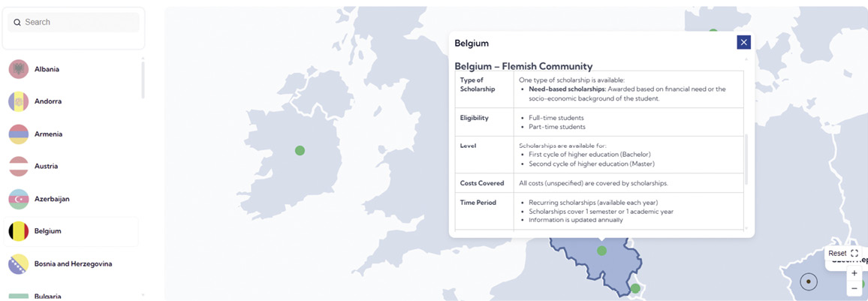Image resolution: width=868 pixels, height=301 pixels.
Task: Click the green marker on Belgium
Action: [x=601, y=251]
